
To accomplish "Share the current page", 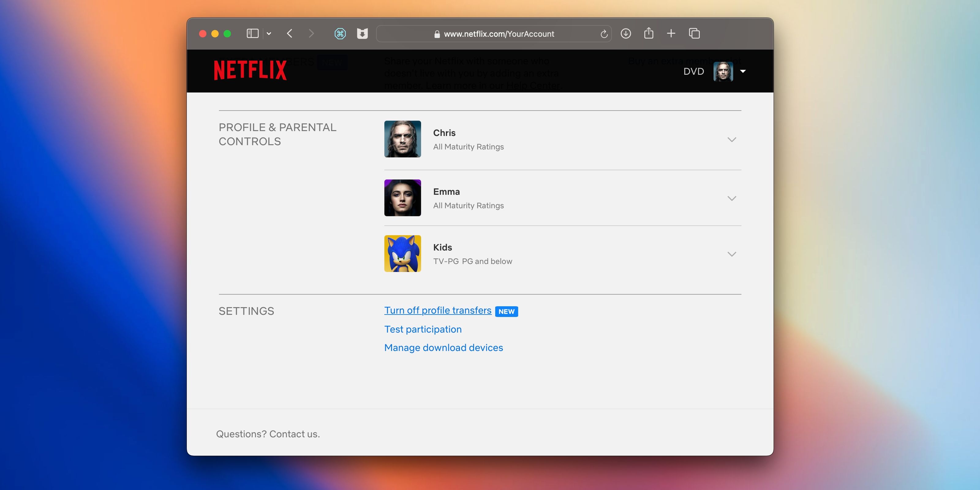I will click(x=649, y=33).
